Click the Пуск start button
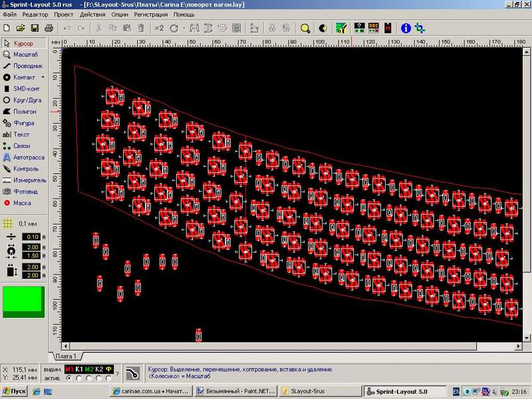Screen dimensions: 532x399 pyautogui.click(x=15, y=391)
